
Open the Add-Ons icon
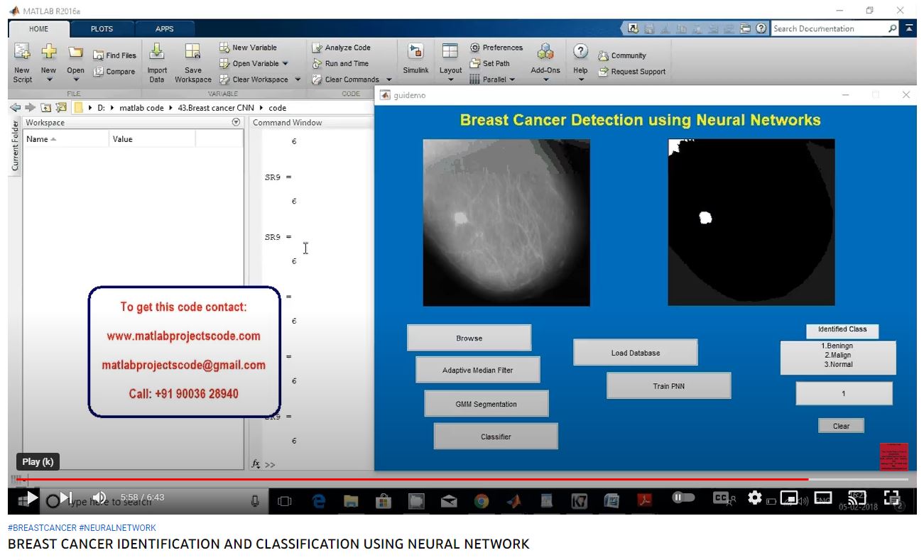coord(545,53)
